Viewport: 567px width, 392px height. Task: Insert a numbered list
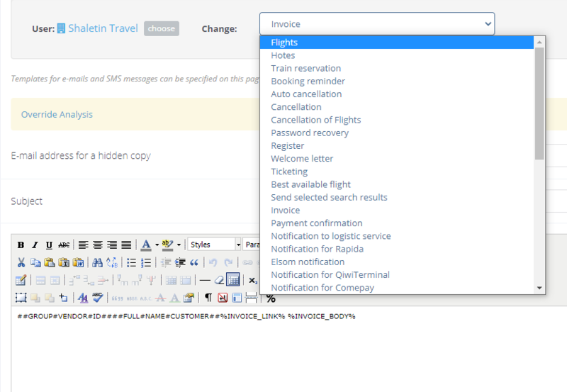pos(146,262)
